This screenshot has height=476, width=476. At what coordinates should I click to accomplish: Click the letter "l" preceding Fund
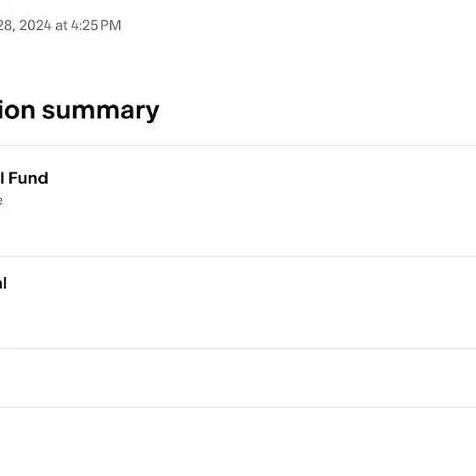tap(2, 178)
